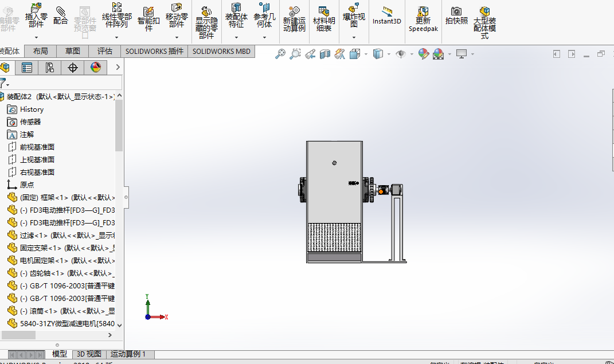Open the 运动算例 1 bottom tab

point(128,354)
